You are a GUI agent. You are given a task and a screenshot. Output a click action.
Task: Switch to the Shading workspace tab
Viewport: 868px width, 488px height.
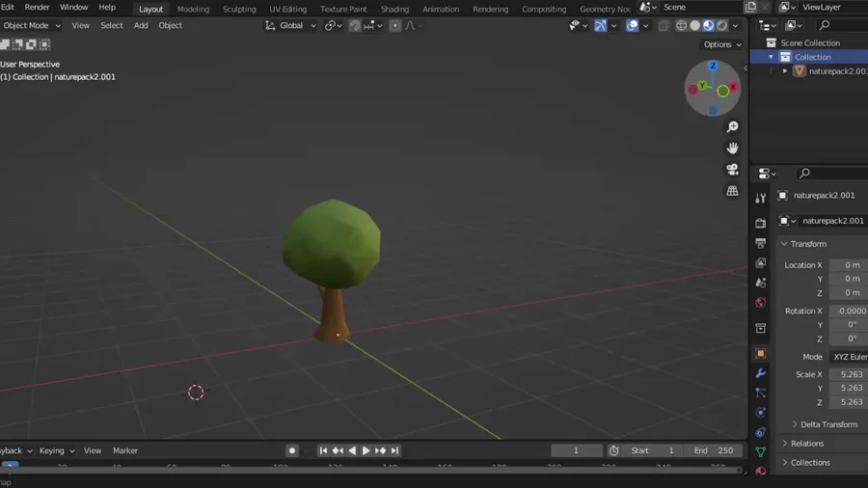pyautogui.click(x=394, y=9)
